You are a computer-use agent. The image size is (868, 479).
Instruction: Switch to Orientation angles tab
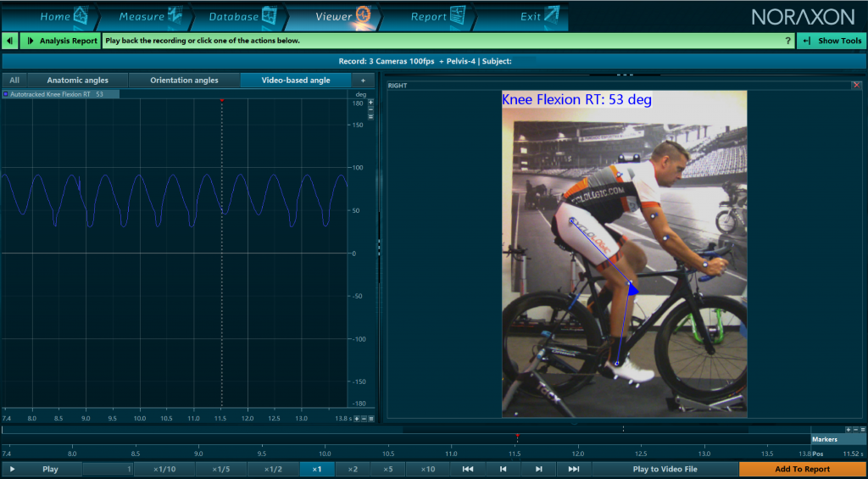[184, 81]
